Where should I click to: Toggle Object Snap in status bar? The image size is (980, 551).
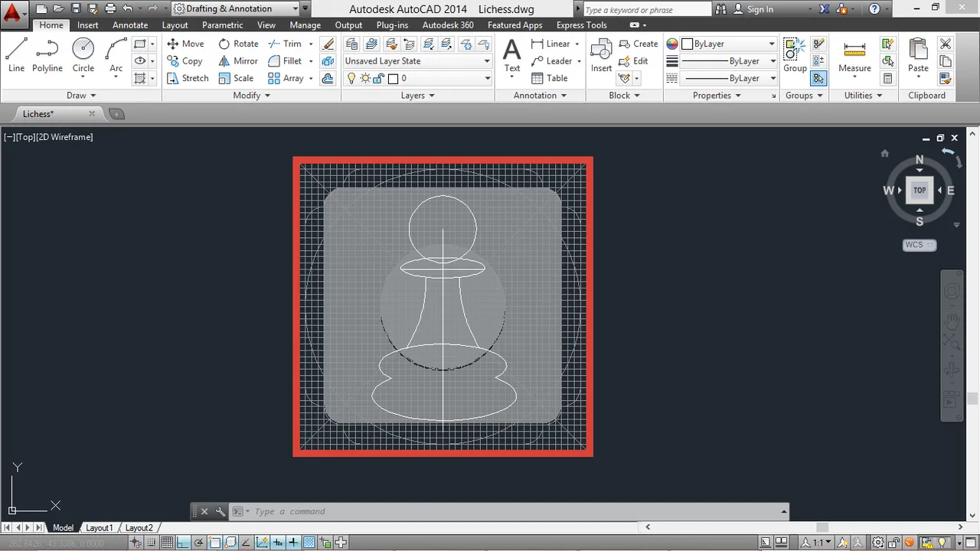215,543
